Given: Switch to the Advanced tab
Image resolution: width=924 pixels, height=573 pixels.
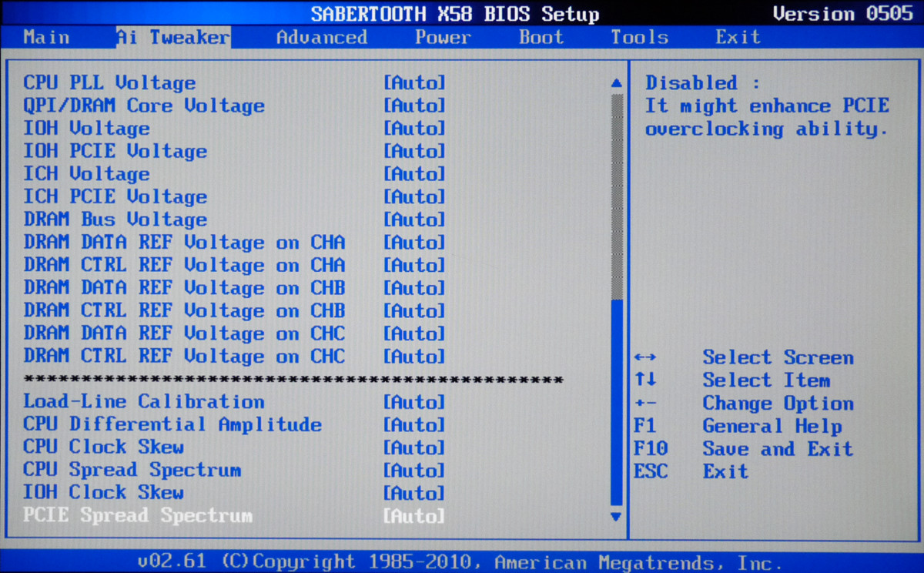Looking at the screenshot, I should pos(322,37).
